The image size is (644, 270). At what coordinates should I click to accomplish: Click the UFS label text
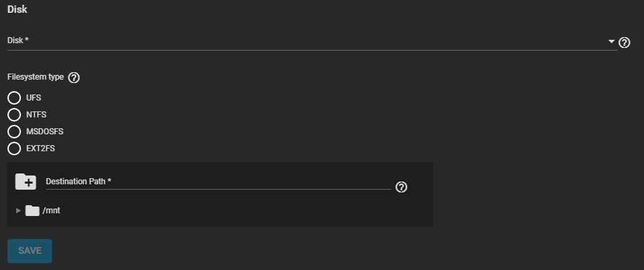tap(33, 98)
